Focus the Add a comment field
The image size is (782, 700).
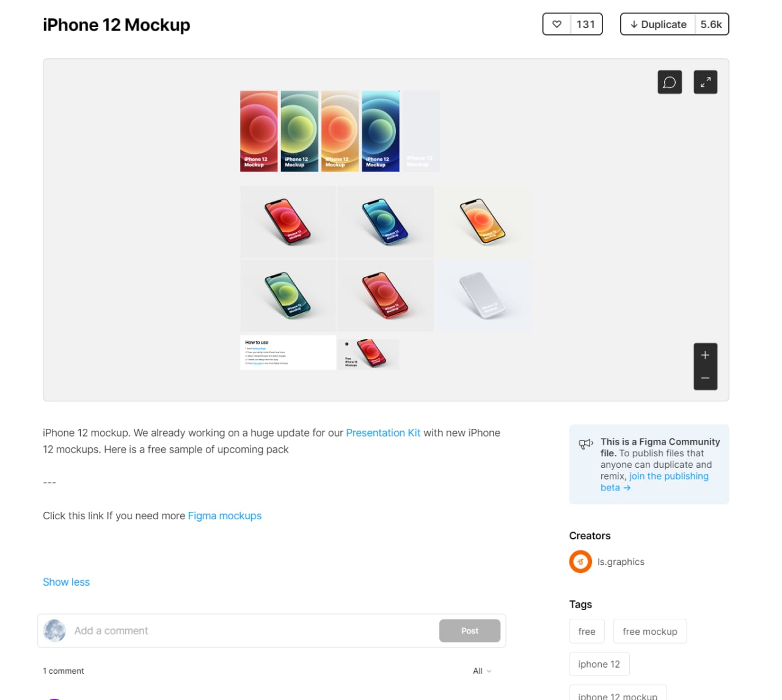point(254,631)
